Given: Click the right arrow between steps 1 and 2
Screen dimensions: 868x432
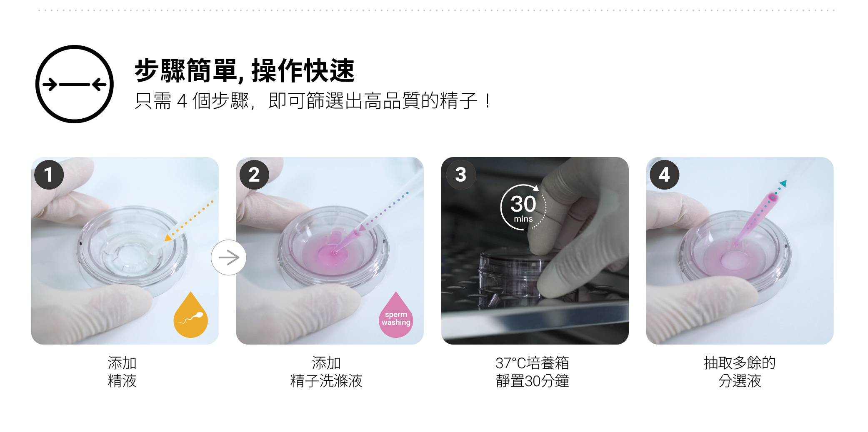Looking at the screenshot, I should (229, 257).
